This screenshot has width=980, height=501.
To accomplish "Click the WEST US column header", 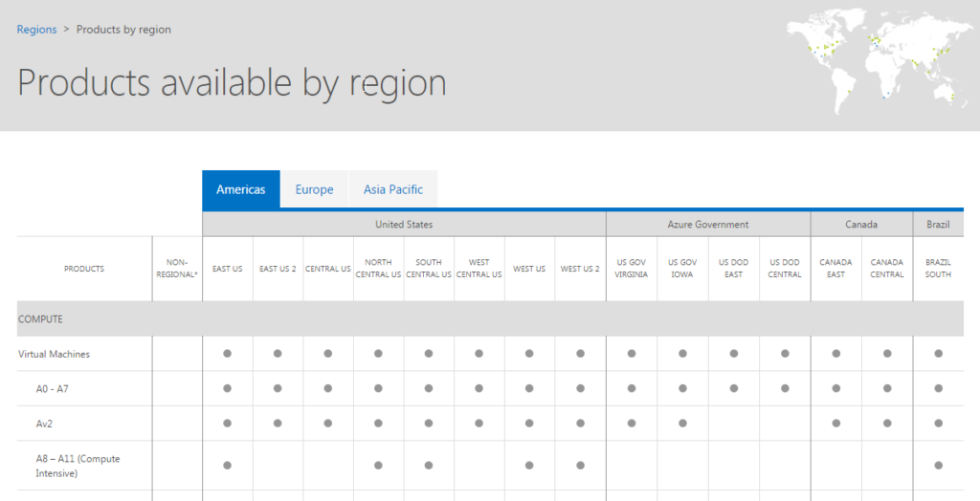I will [x=529, y=269].
